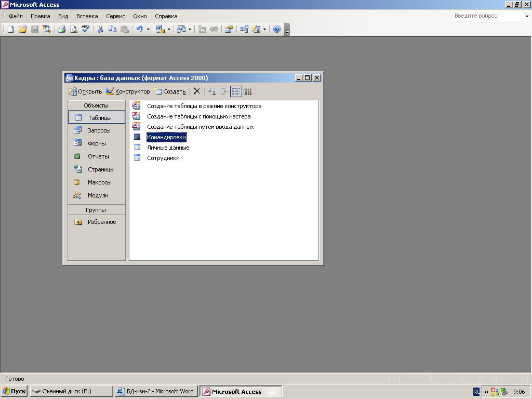Screen dimensions: 532x399
Task: Select Таблицы in objects pane
Action: tap(97, 118)
